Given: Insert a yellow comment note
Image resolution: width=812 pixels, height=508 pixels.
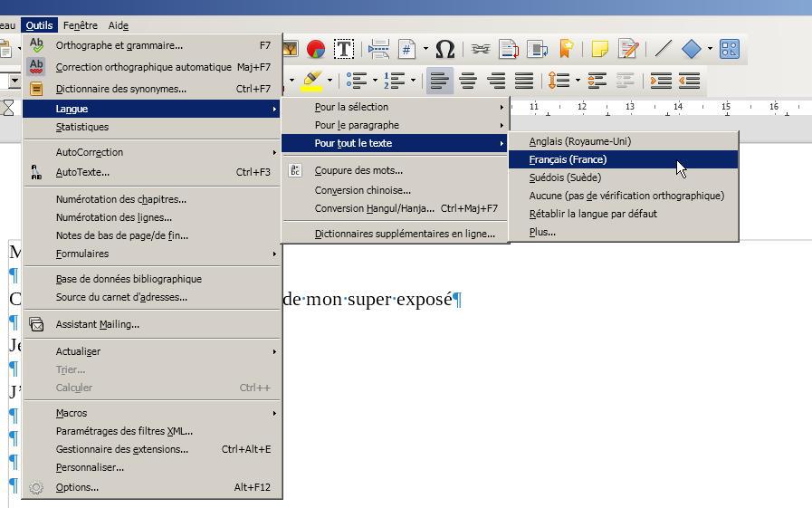Looking at the screenshot, I should (599, 49).
